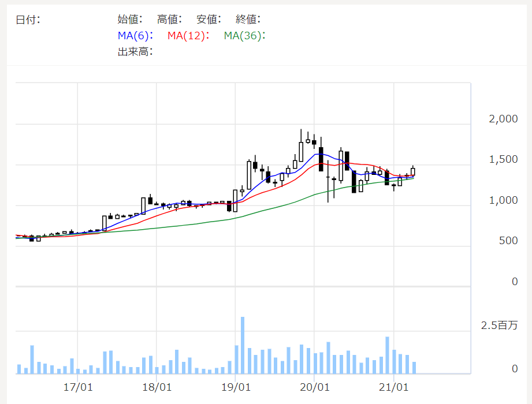Click the 終値 closing price label

(x=248, y=19)
